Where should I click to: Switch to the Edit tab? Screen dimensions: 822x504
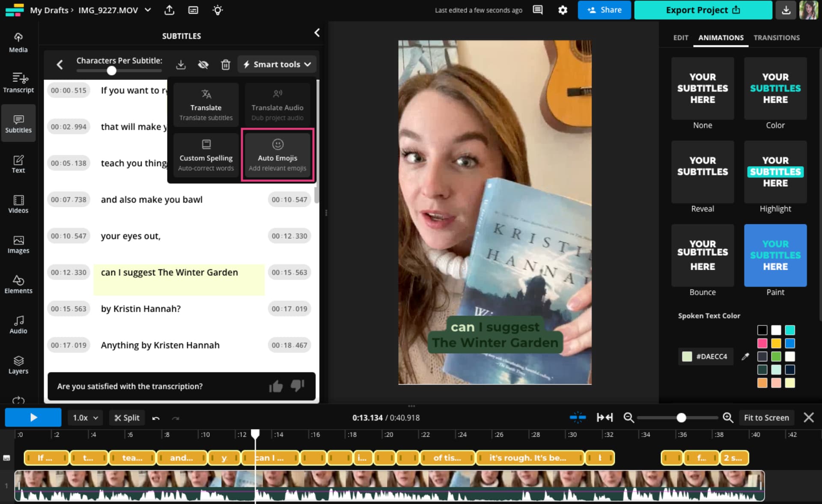(680, 38)
